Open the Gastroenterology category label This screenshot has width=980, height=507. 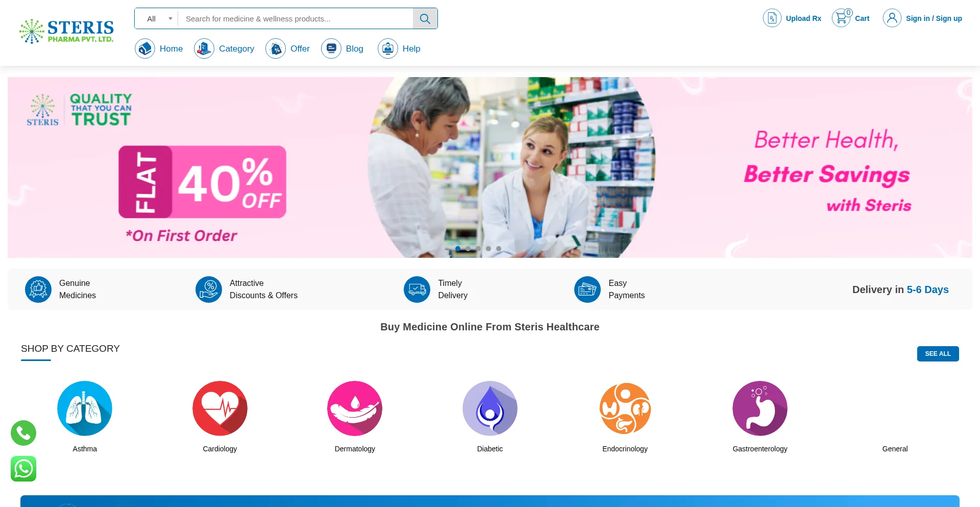pos(760,449)
